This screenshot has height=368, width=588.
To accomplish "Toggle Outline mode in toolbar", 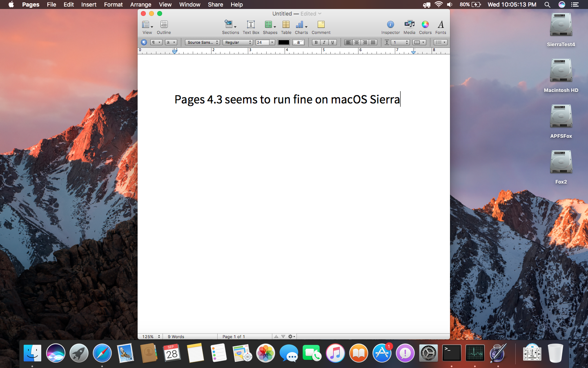I will (x=164, y=27).
